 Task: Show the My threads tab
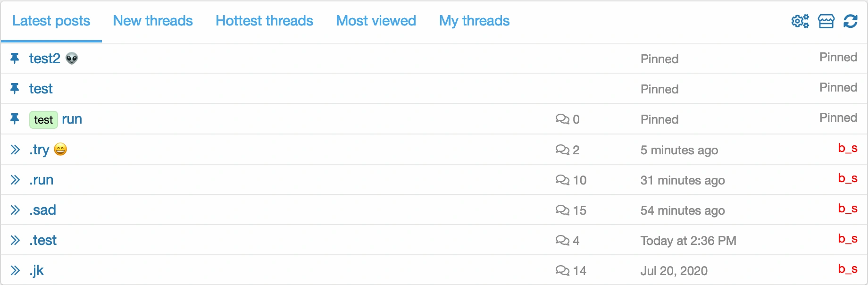pyautogui.click(x=474, y=21)
